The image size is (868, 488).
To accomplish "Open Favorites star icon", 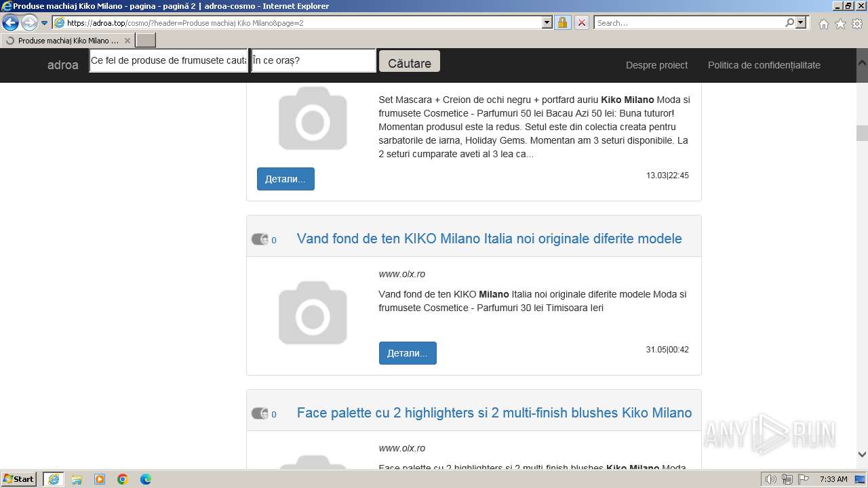I will [x=840, y=24].
